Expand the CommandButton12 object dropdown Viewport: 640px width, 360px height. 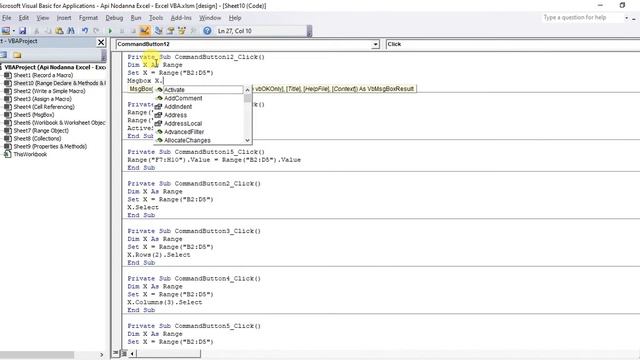tap(375, 44)
